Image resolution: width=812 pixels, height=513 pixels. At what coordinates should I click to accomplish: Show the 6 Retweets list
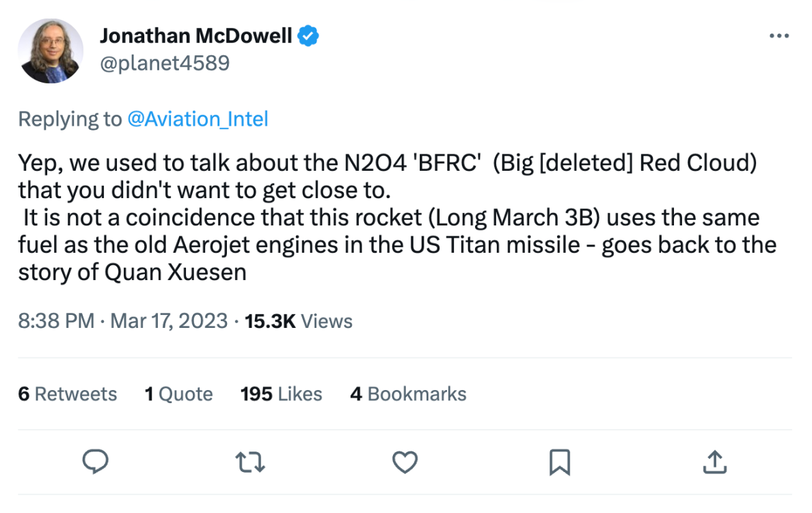68,394
